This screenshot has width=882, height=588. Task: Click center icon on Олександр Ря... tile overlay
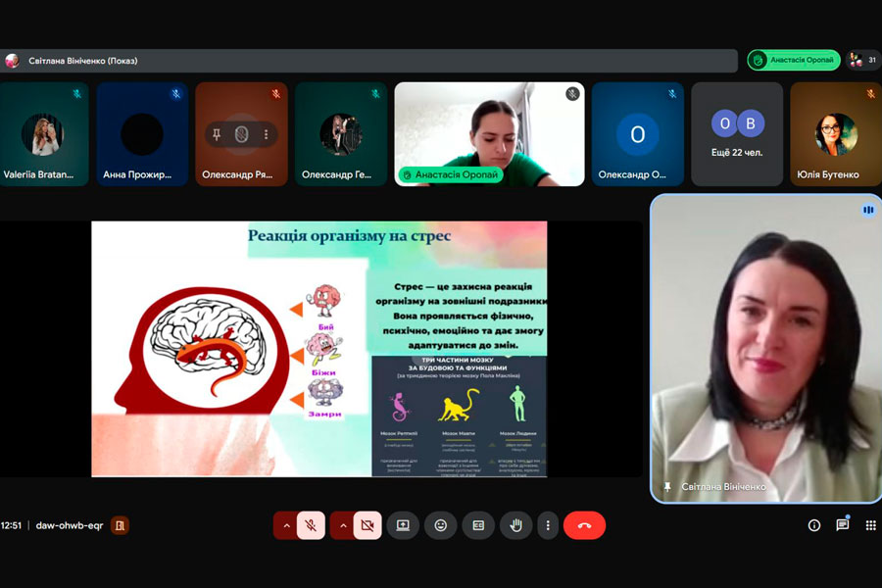click(x=241, y=134)
